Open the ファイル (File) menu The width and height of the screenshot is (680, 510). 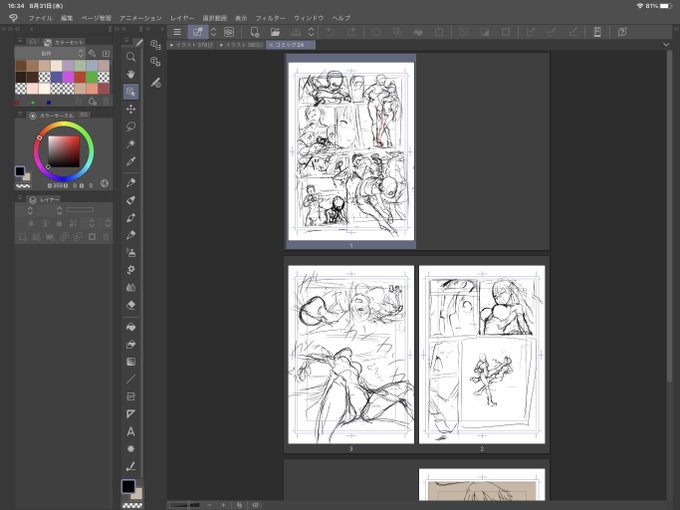pyautogui.click(x=40, y=18)
